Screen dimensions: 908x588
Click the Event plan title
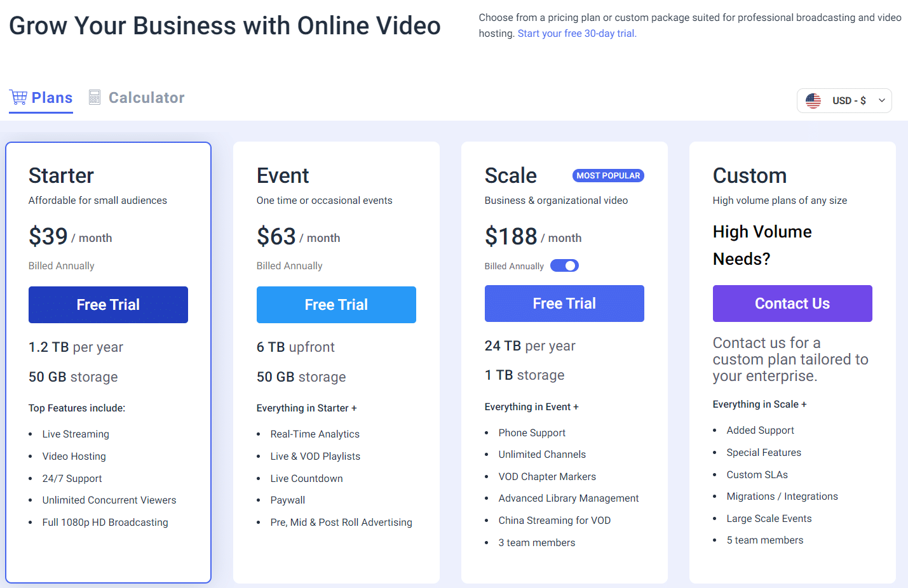(x=283, y=176)
